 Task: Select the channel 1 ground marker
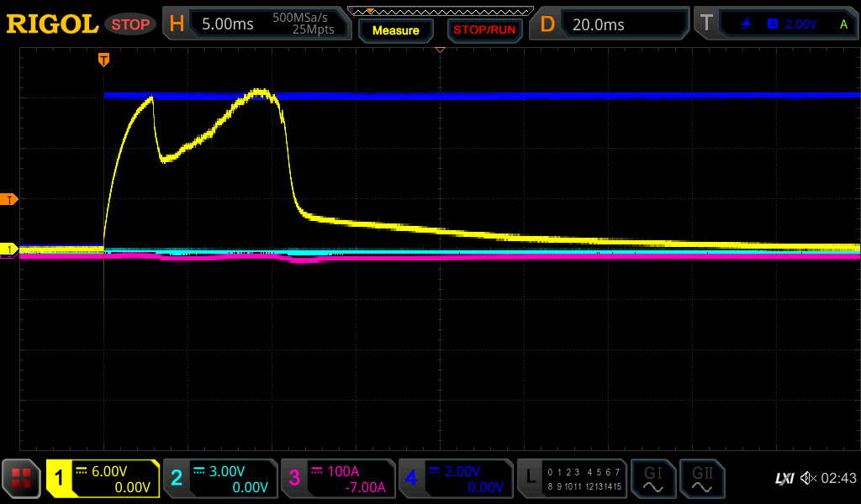[9, 249]
